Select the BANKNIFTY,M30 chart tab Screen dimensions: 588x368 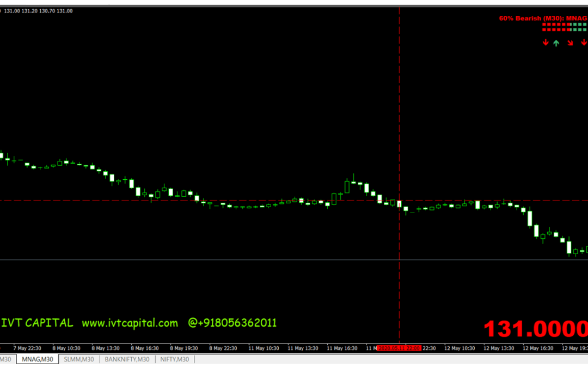point(127,359)
